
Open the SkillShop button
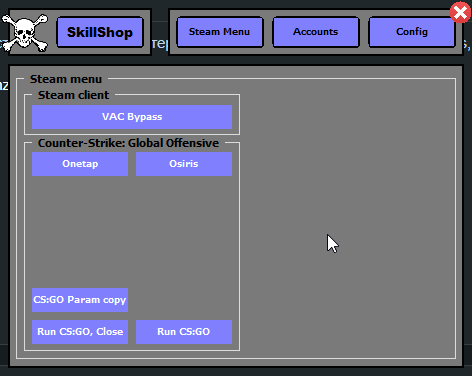(x=100, y=32)
